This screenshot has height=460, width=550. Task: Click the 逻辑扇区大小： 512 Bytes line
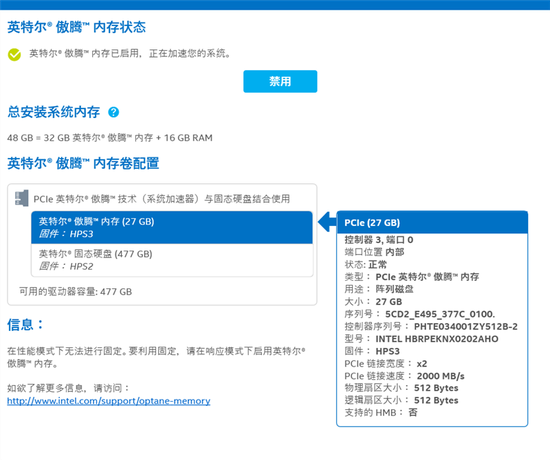pyautogui.click(x=401, y=400)
